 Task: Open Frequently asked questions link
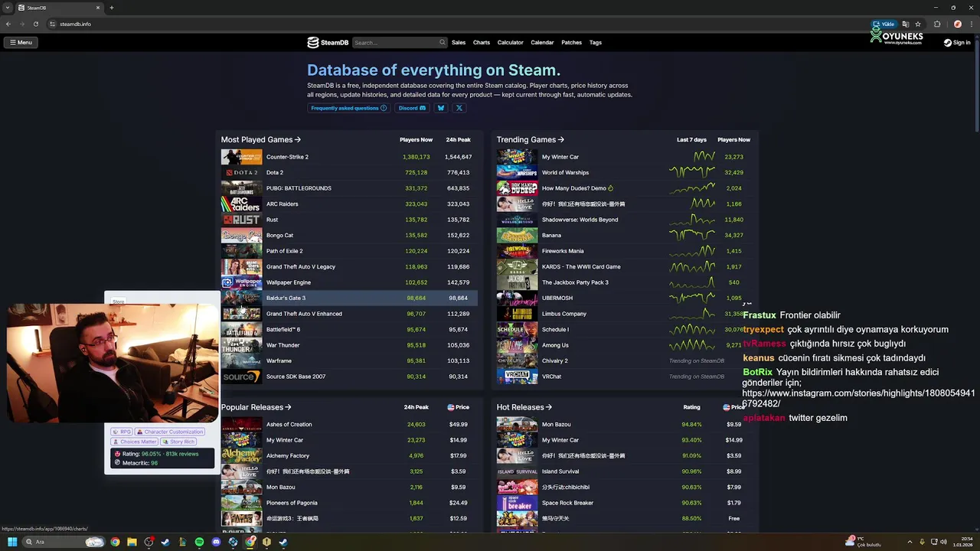click(348, 108)
